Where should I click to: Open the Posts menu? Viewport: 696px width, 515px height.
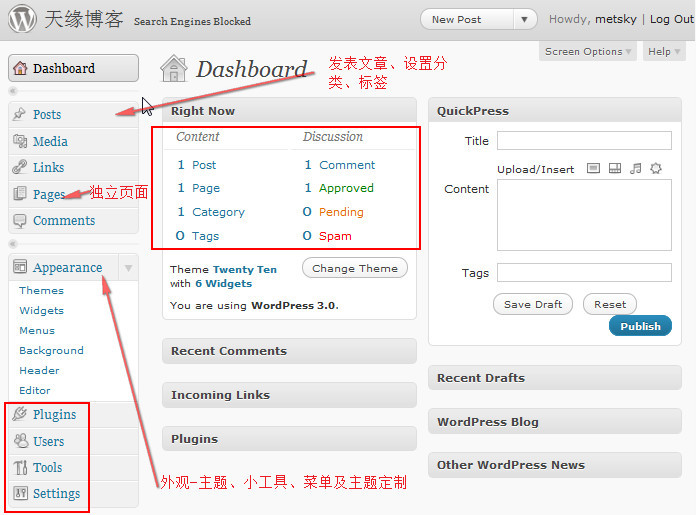point(73,114)
